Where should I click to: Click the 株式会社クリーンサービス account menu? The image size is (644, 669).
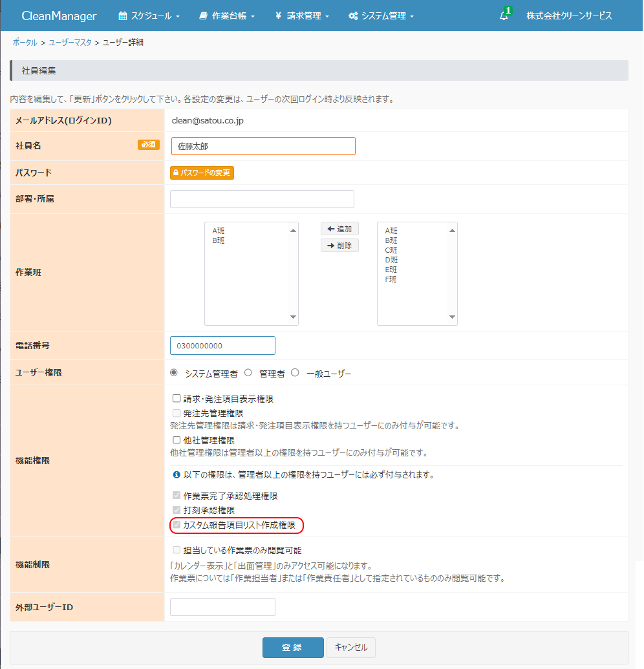pos(568,16)
